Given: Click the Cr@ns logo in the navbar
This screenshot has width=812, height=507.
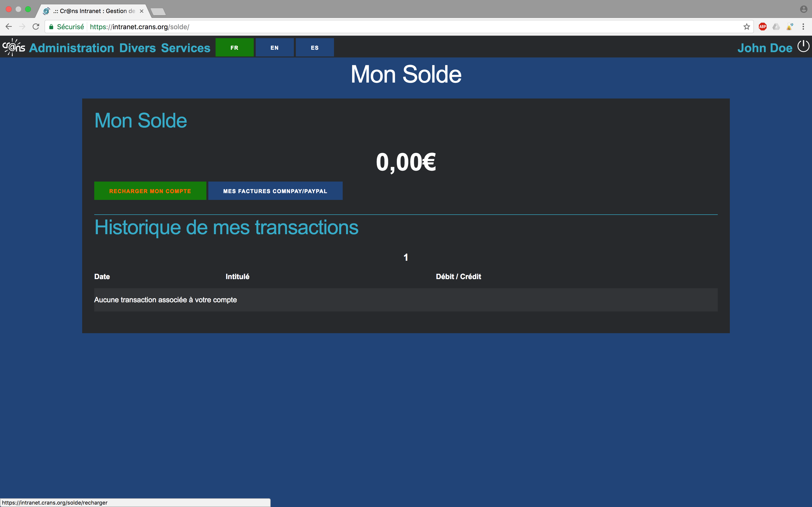Looking at the screenshot, I should tap(14, 47).
